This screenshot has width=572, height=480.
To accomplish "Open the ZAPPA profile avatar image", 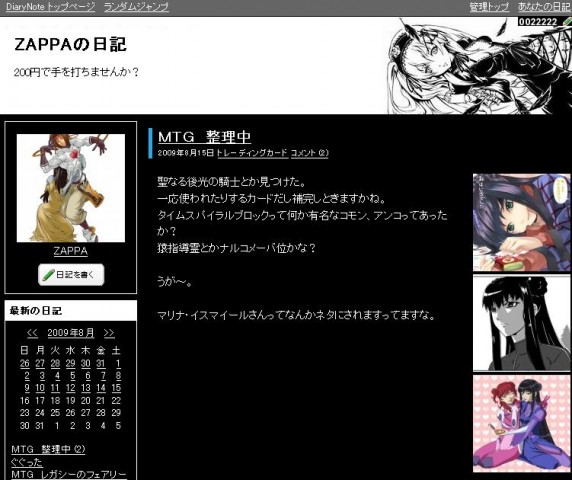I will click(x=71, y=188).
